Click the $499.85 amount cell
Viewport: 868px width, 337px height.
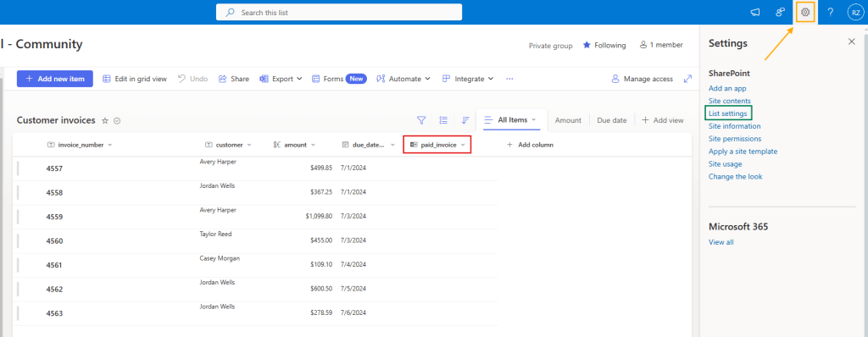point(321,168)
